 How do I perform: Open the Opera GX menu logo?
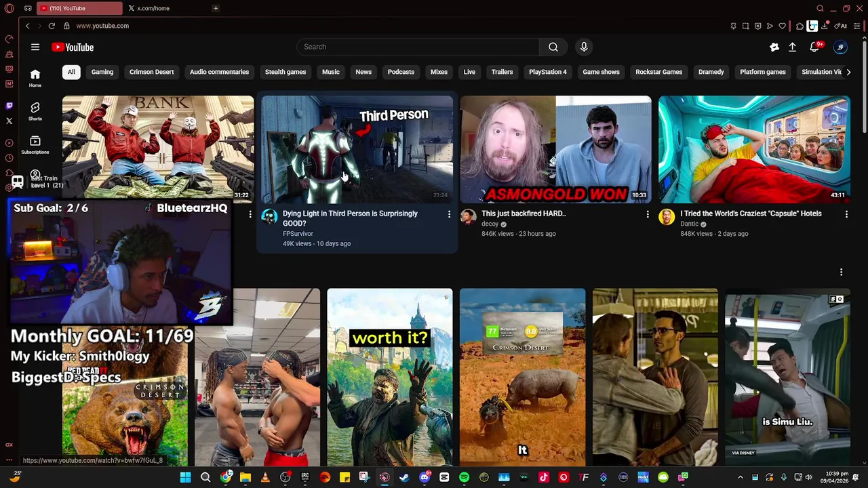(x=9, y=8)
